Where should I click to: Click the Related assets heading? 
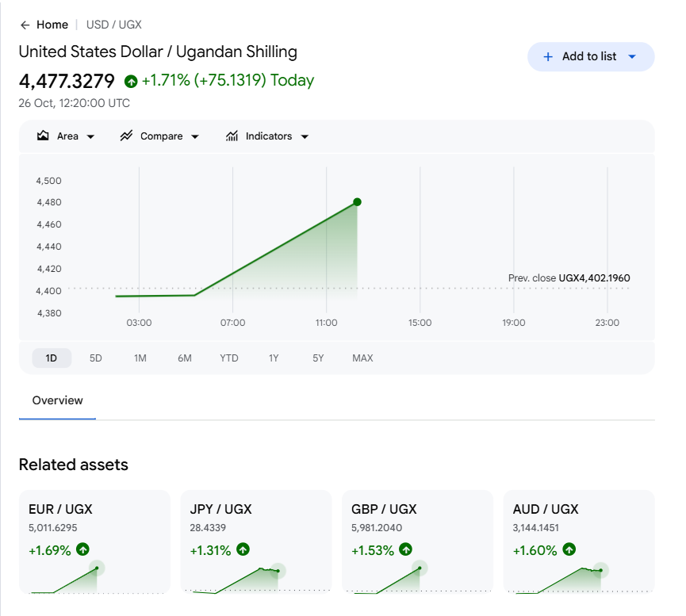tap(74, 465)
